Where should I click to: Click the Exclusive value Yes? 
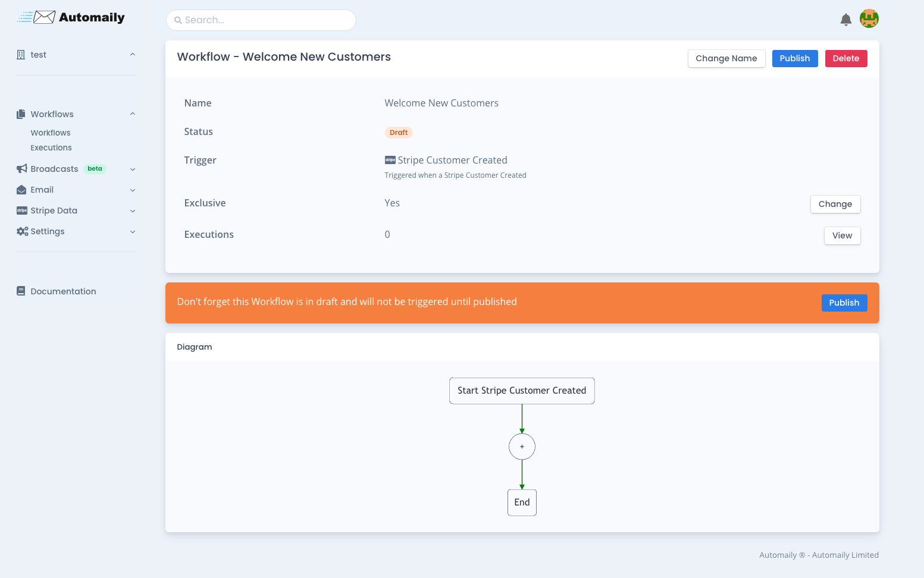[x=392, y=203]
